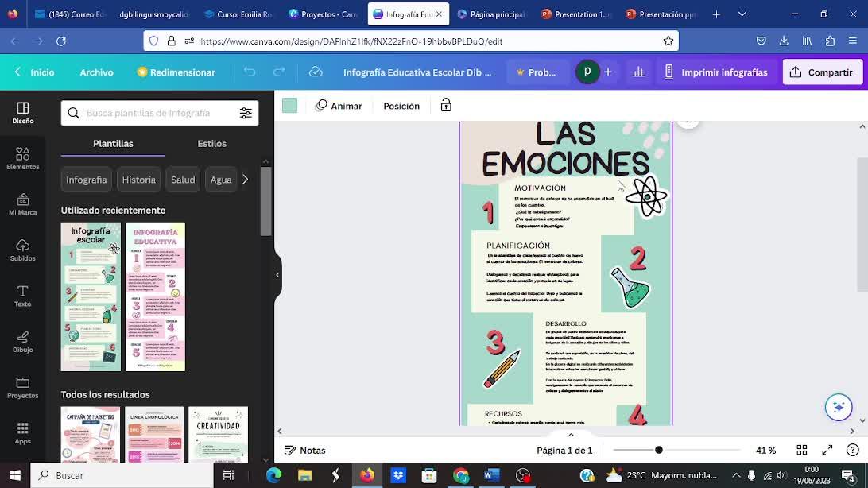Open the help question mark
The height and width of the screenshot is (488, 868).
point(852,450)
